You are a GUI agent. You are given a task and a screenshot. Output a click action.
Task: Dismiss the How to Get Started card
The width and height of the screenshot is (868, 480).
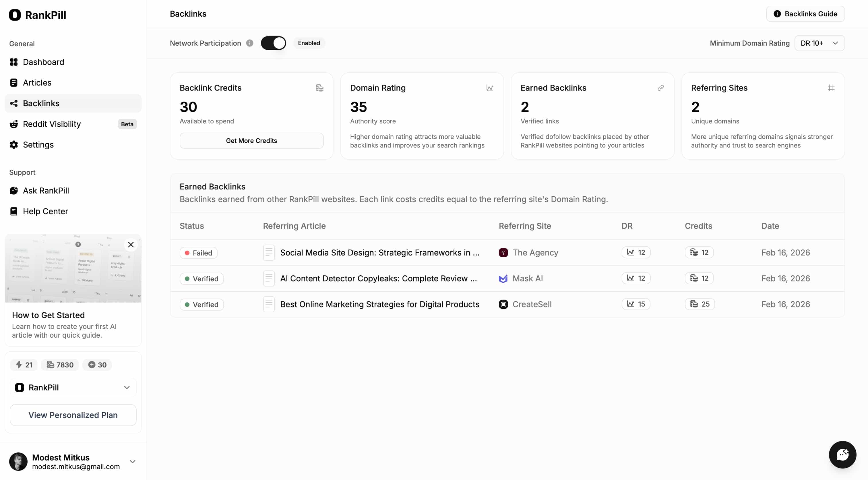click(131, 245)
